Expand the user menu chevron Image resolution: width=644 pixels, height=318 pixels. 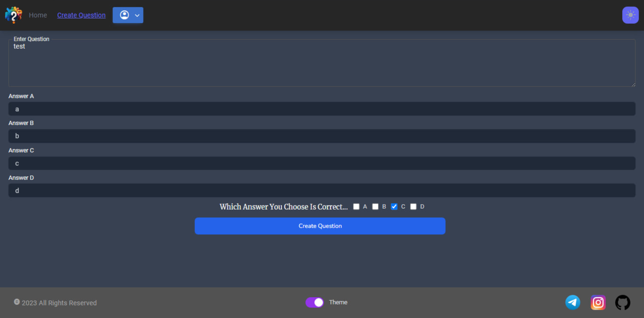(x=137, y=15)
